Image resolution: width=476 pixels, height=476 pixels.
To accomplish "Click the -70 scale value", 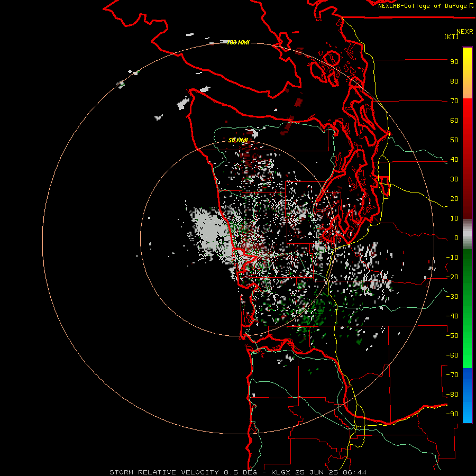I will pyautogui.click(x=452, y=375).
